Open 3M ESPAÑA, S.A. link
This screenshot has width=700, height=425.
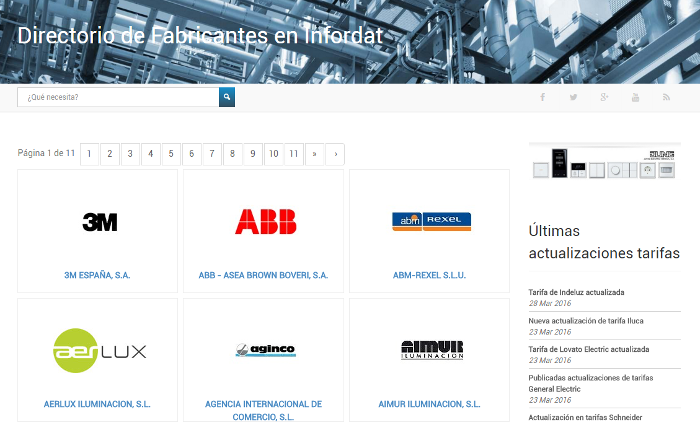click(97, 275)
